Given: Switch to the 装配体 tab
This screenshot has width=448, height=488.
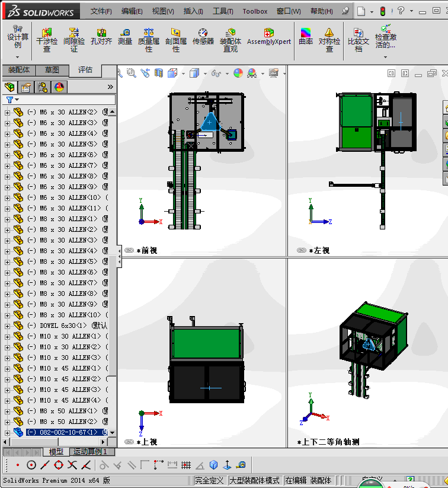Looking at the screenshot, I should point(19,70).
